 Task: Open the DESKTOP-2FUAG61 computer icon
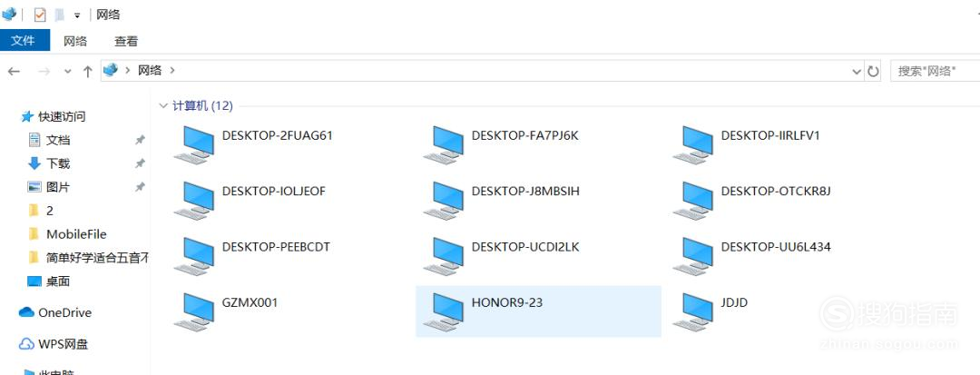(x=194, y=144)
